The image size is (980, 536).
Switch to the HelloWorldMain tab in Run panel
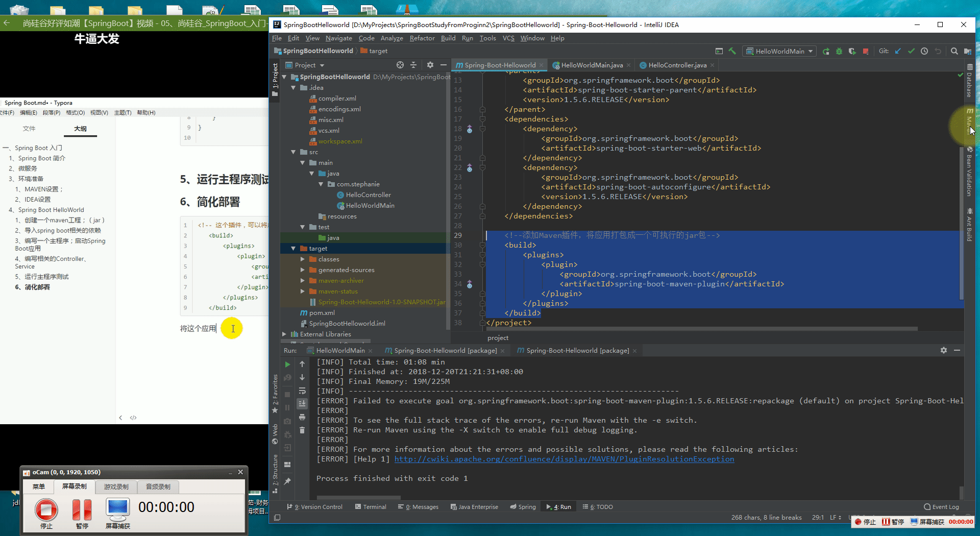340,350
